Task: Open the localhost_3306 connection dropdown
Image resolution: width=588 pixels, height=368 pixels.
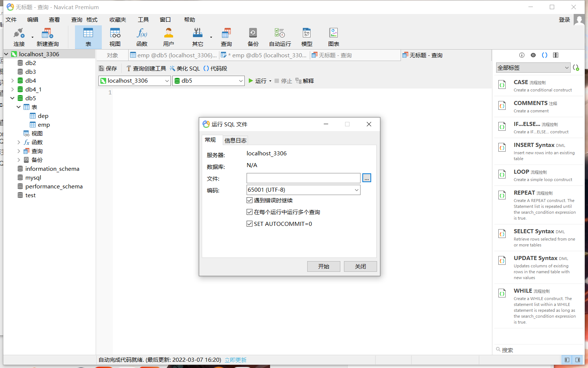Action: (135, 81)
